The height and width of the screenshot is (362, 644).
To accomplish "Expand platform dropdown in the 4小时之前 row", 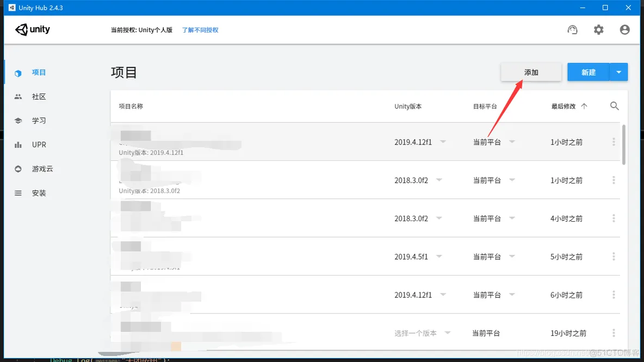I will point(512,218).
